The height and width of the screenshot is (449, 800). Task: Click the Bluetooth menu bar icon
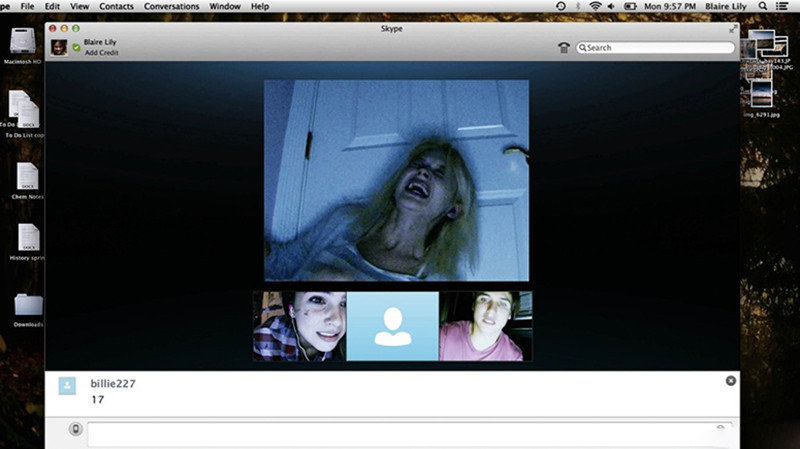[x=578, y=6]
